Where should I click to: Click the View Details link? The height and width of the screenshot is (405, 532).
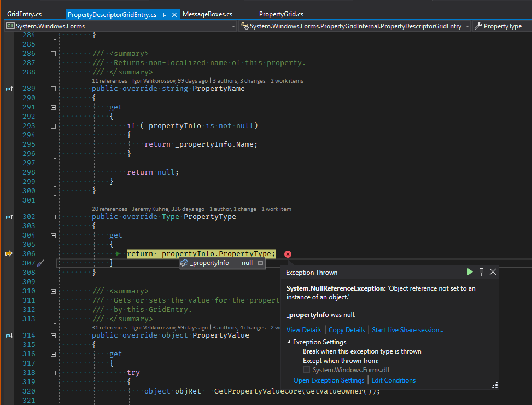point(304,329)
